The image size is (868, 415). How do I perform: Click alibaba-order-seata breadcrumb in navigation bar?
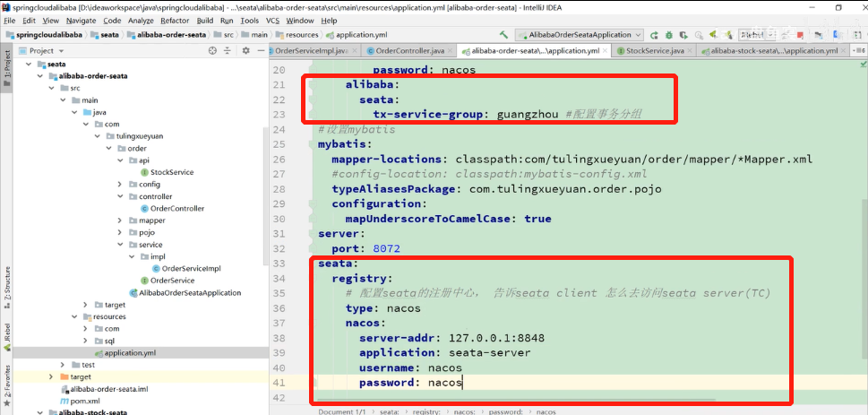166,35
